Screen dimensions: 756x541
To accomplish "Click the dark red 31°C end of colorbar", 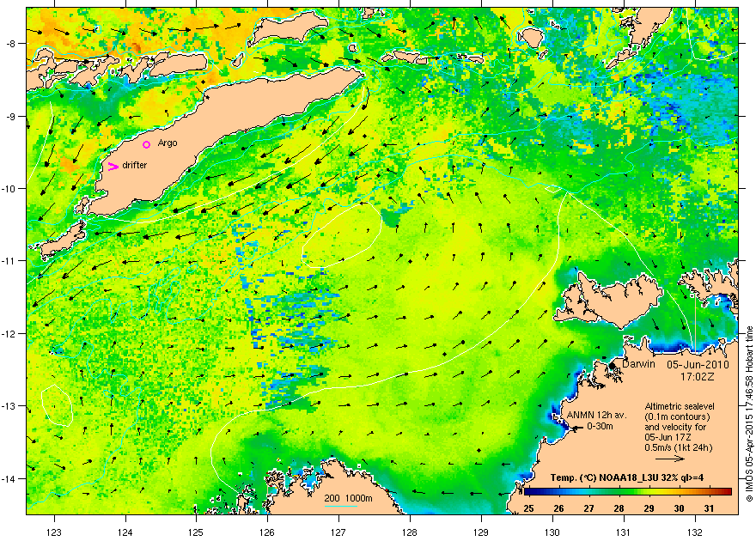I will point(726,492).
